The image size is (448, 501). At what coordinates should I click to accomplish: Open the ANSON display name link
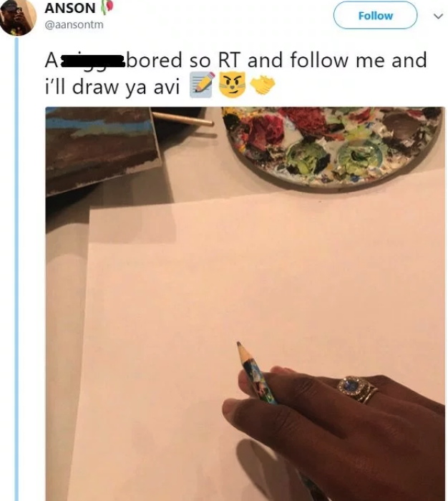(69, 9)
